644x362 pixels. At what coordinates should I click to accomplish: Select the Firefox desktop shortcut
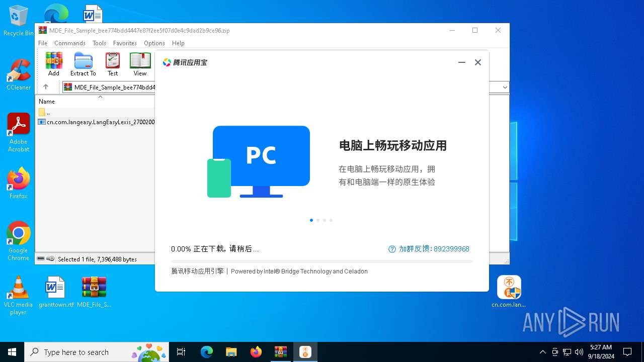pyautogui.click(x=19, y=184)
